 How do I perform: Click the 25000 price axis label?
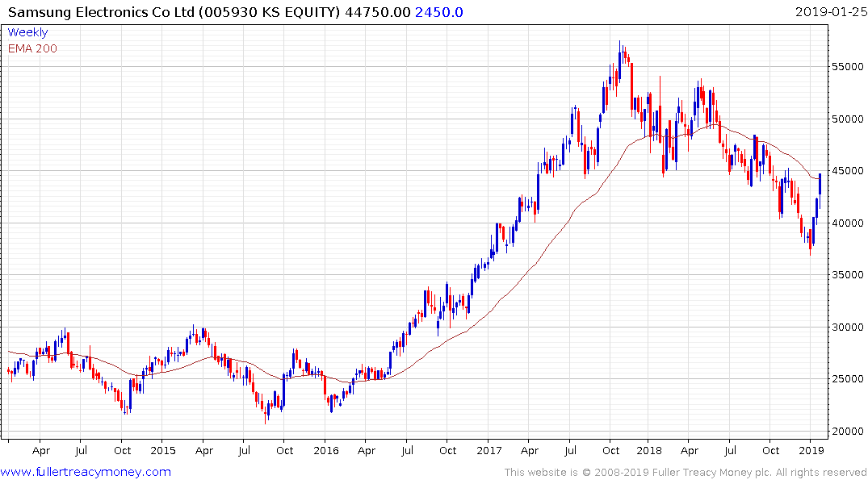point(848,379)
